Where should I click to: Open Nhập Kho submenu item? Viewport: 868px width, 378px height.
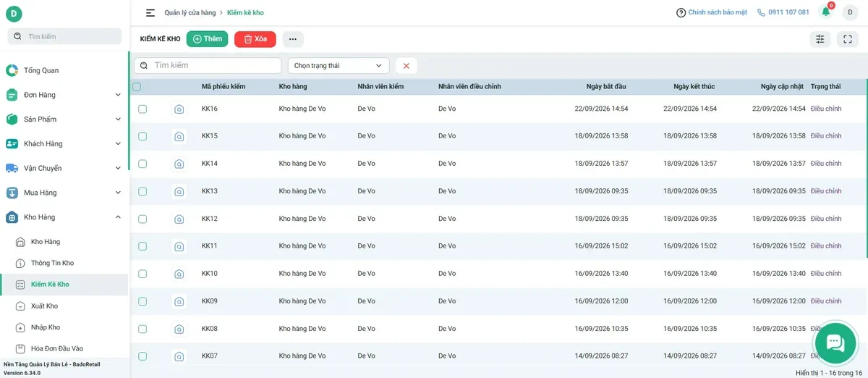click(x=64, y=327)
